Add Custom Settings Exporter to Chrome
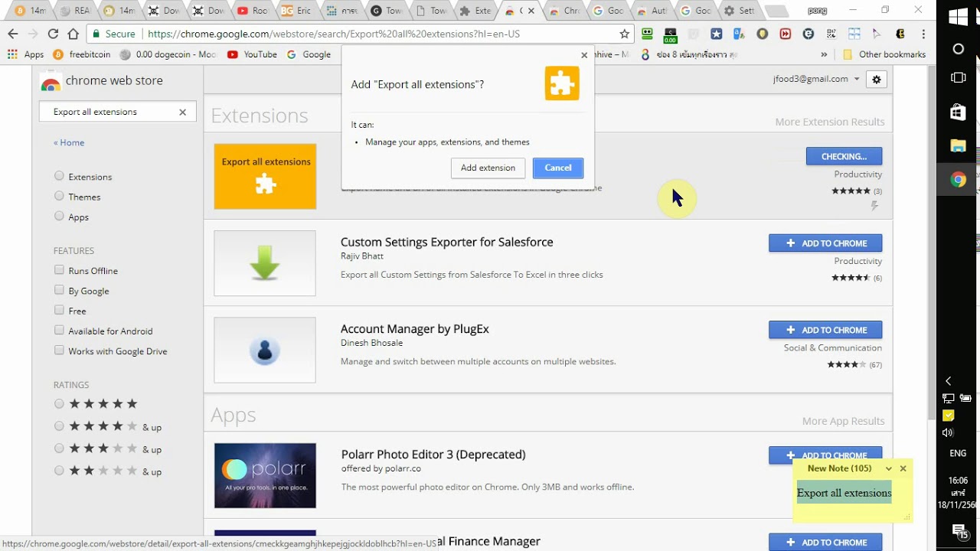The image size is (980, 551). 825,243
